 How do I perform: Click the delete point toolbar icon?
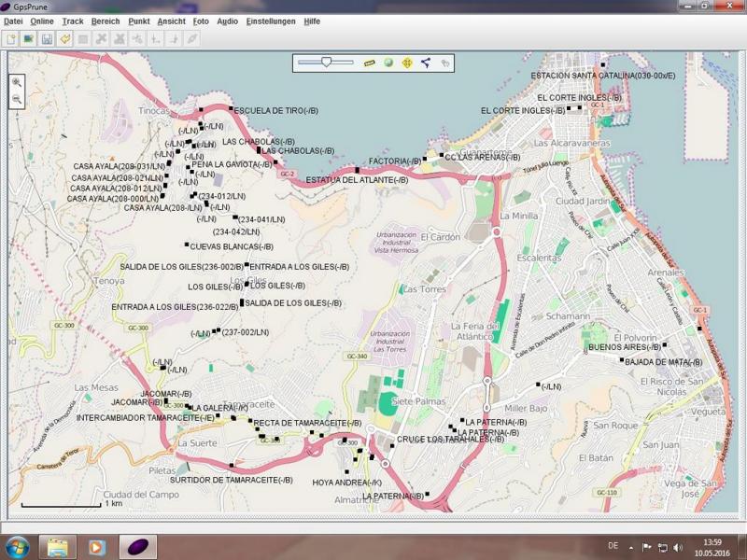[101, 38]
